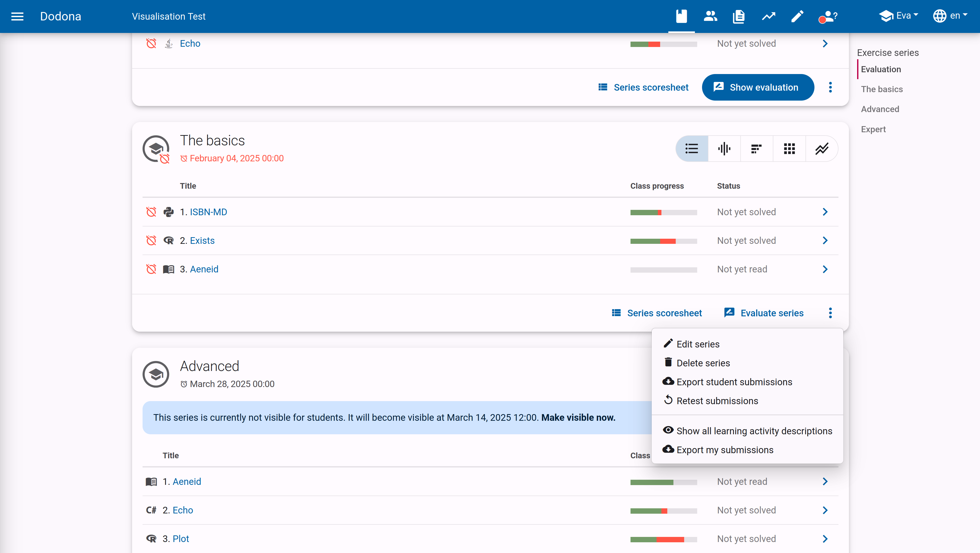Choose Export my submissions from the menu
This screenshot has height=553, width=980.
(x=747, y=450)
